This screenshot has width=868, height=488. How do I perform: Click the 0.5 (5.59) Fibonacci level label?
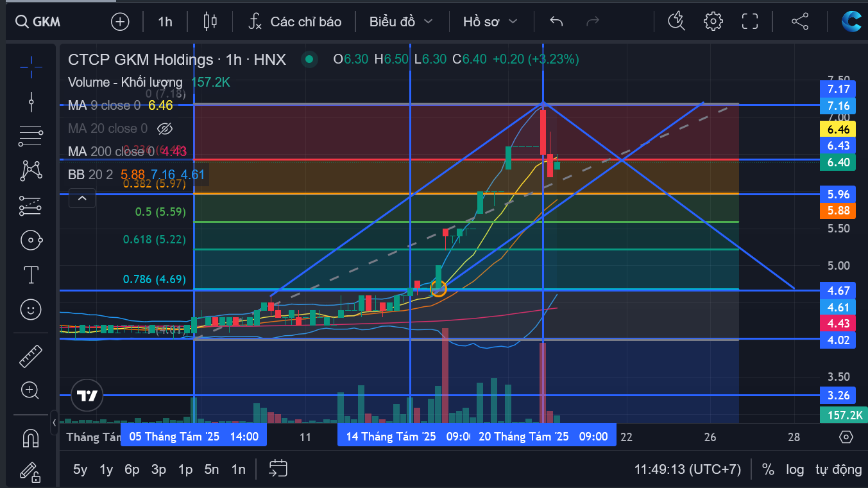click(x=160, y=211)
